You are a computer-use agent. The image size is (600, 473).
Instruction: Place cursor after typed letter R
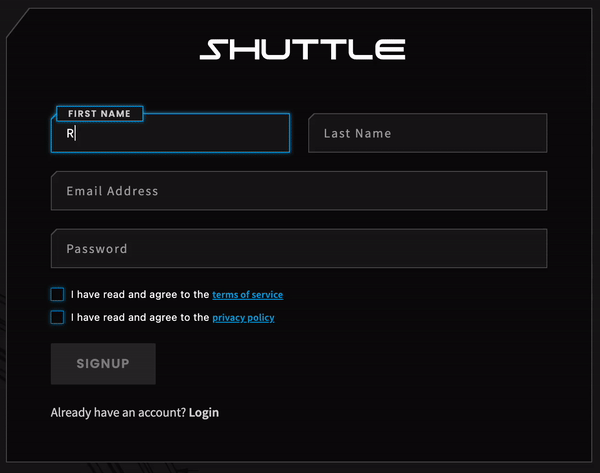click(76, 134)
